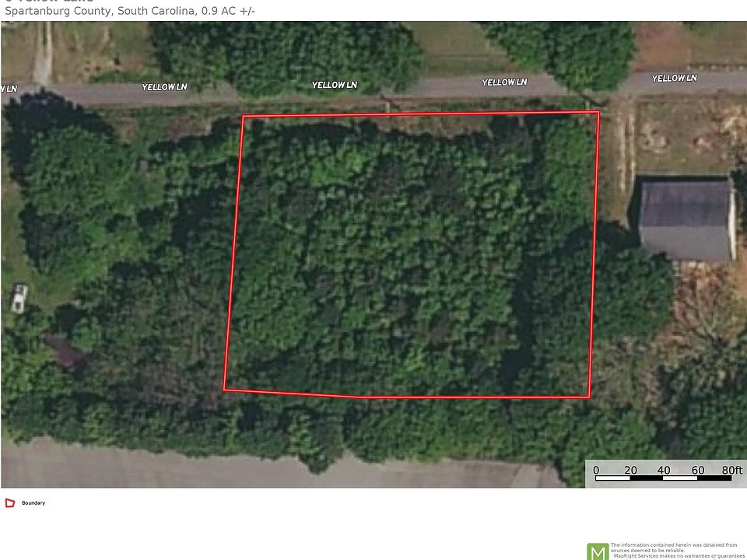The width and height of the screenshot is (747, 560).
Task: Click the center of the outlined parcel
Action: pyautogui.click(x=412, y=254)
